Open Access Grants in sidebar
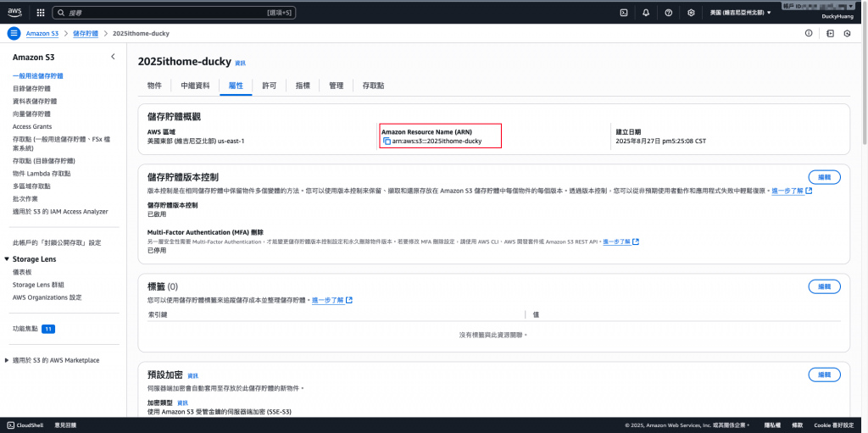Viewport: 868px width, 433px height. click(x=32, y=127)
